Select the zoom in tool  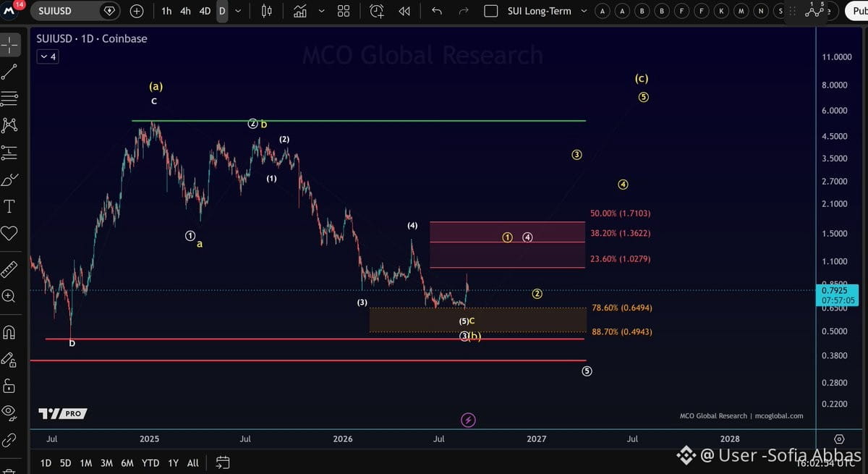click(10, 295)
